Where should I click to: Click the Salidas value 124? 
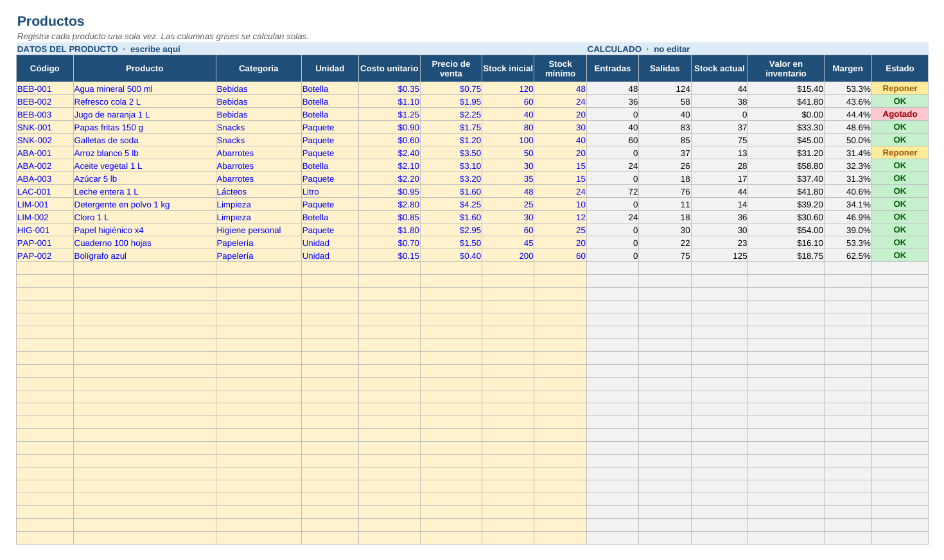pyautogui.click(x=665, y=89)
